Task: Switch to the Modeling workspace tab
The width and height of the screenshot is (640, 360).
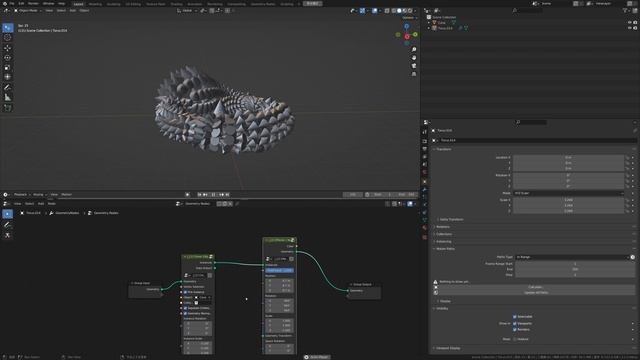Action: tap(95, 4)
